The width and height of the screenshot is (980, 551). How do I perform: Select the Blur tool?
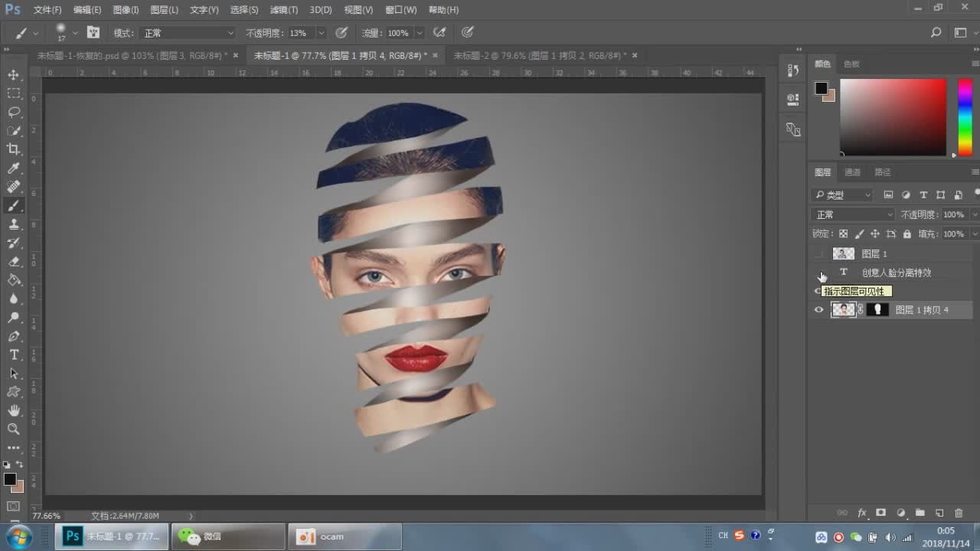point(14,298)
